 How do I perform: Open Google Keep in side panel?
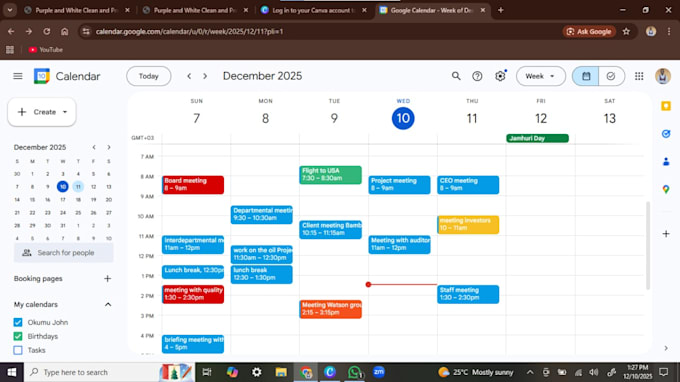[x=666, y=106]
